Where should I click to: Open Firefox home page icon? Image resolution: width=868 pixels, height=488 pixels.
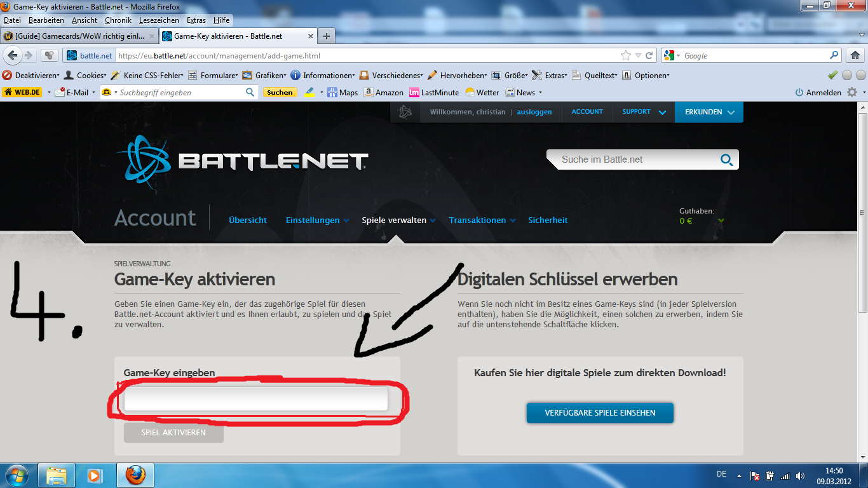coord(855,56)
